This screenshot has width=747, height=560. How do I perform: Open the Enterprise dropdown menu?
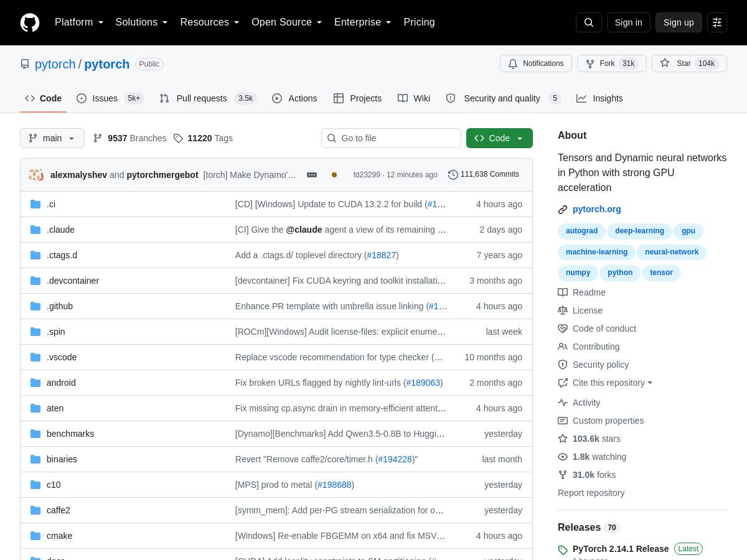tap(363, 22)
